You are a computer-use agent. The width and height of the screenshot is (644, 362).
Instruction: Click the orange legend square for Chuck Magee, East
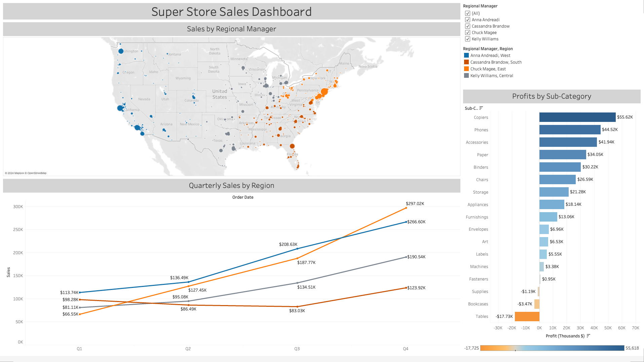(x=466, y=69)
